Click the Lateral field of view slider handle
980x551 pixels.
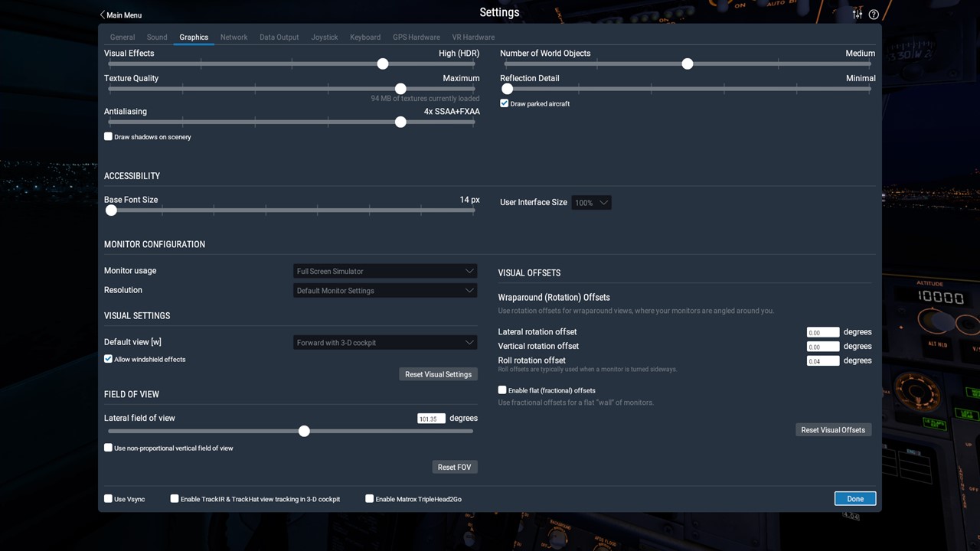304,432
